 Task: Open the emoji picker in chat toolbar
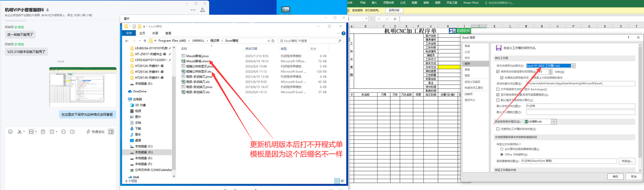point(10,132)
